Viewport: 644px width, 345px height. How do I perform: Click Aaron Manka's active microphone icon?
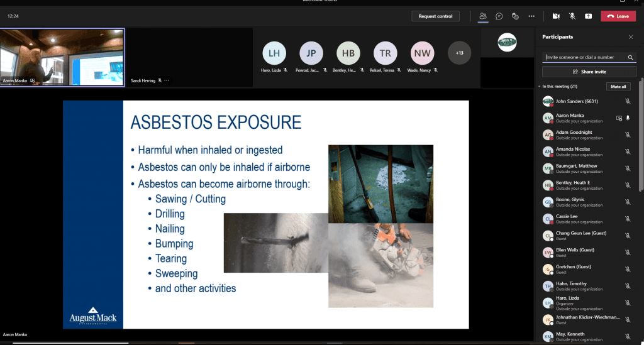click(x=628, y=118)
